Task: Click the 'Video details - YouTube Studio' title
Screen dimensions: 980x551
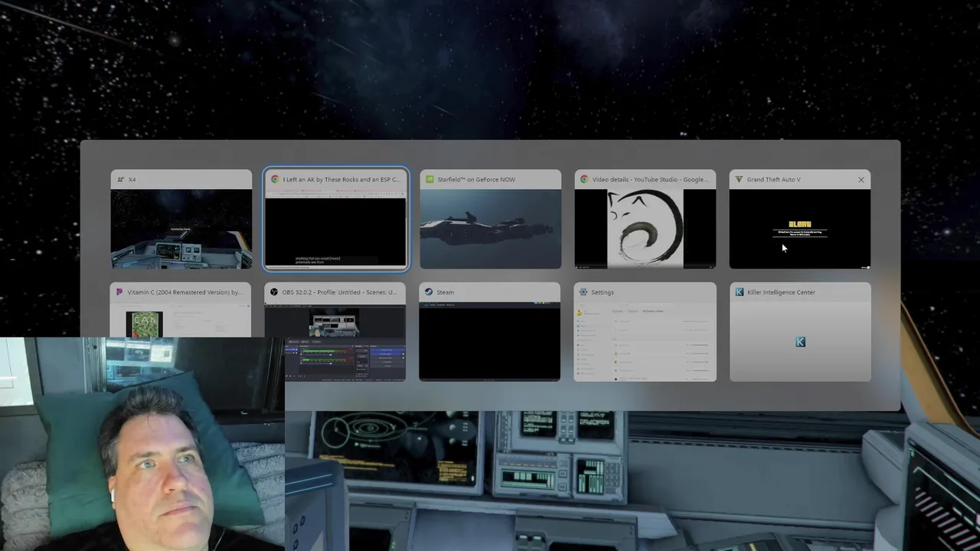Action: 650,180
